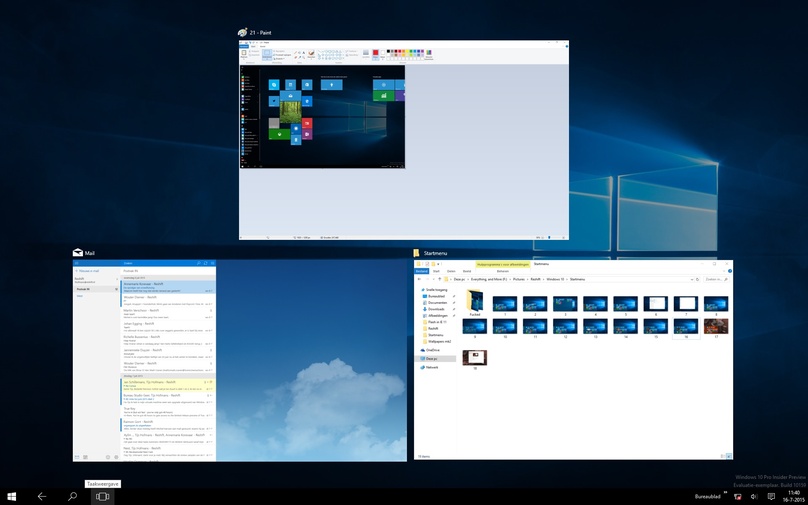Select the white Kleur 2 box in Paint
This screenshot has height=505, width=808.
(383, 54)
